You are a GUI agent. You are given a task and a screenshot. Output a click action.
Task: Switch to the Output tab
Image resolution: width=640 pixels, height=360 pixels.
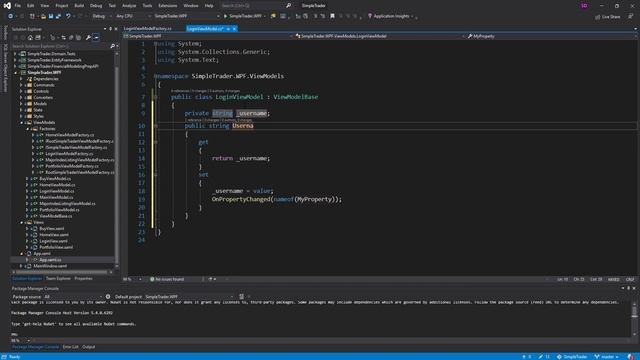[x=89, y=347]
